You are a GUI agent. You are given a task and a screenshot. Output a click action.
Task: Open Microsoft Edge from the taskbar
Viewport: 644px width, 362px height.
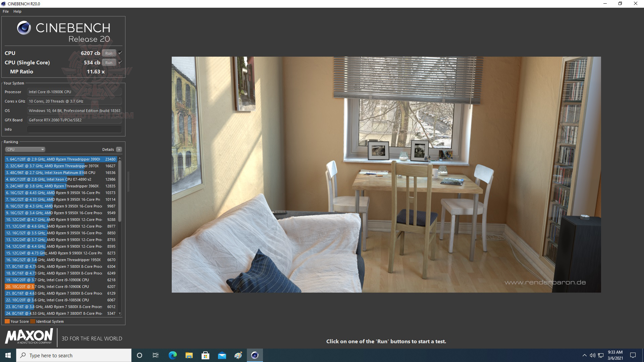point(172,355)
